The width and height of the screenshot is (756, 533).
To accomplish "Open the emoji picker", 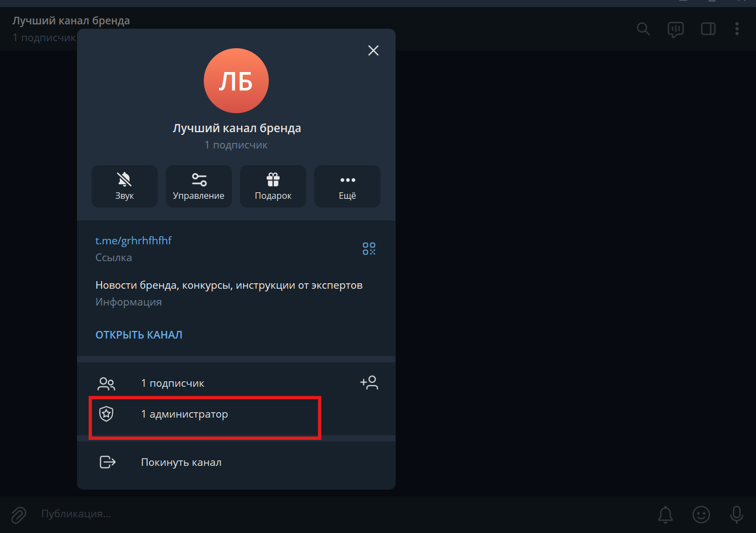I will click(701, 514).
